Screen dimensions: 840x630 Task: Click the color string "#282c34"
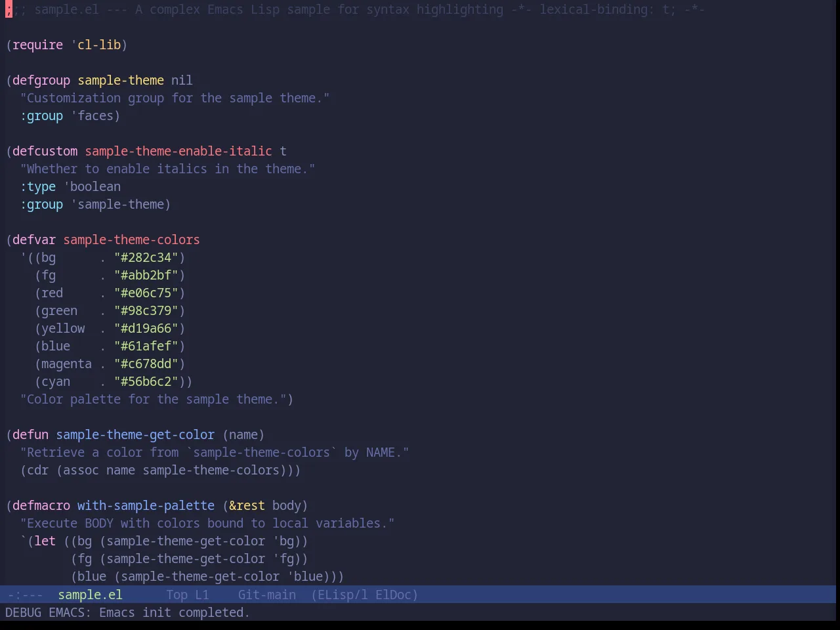click(x=146, y=257)
